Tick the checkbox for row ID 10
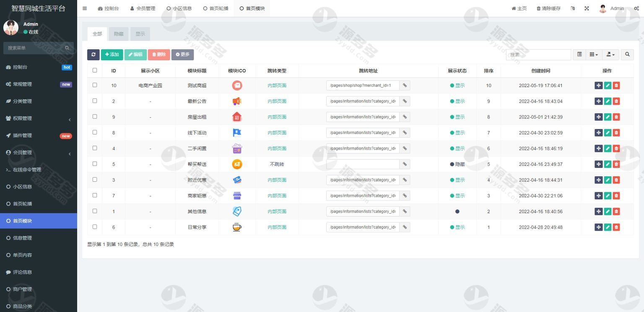Image resolution: width=644 pixels, height=312 pixels. point(95,85)
